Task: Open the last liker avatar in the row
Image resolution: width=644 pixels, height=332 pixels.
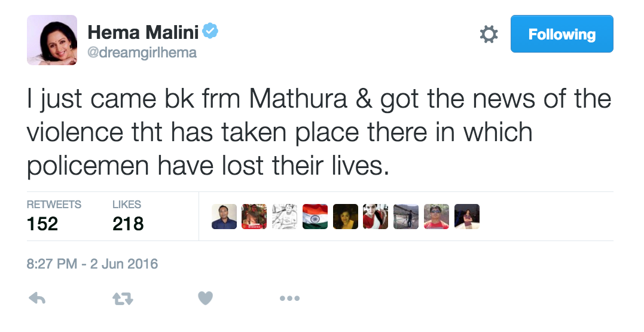Action: 467,217
